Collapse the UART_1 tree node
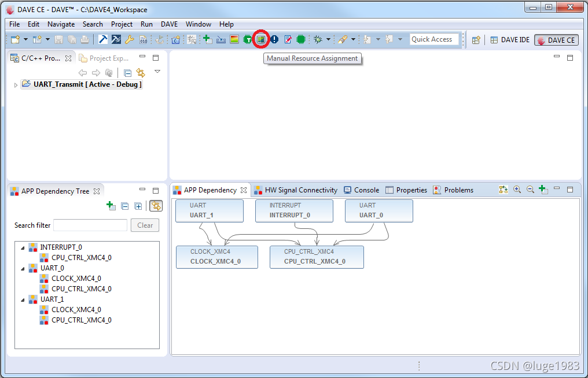 pos(23,300)
